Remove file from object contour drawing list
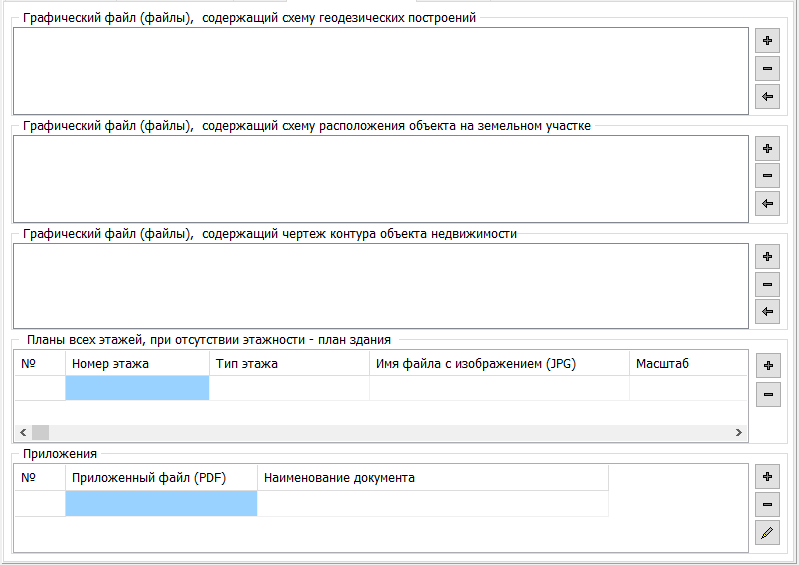The image size is (799, 565). pyautogui.click(x=767, y=285)
